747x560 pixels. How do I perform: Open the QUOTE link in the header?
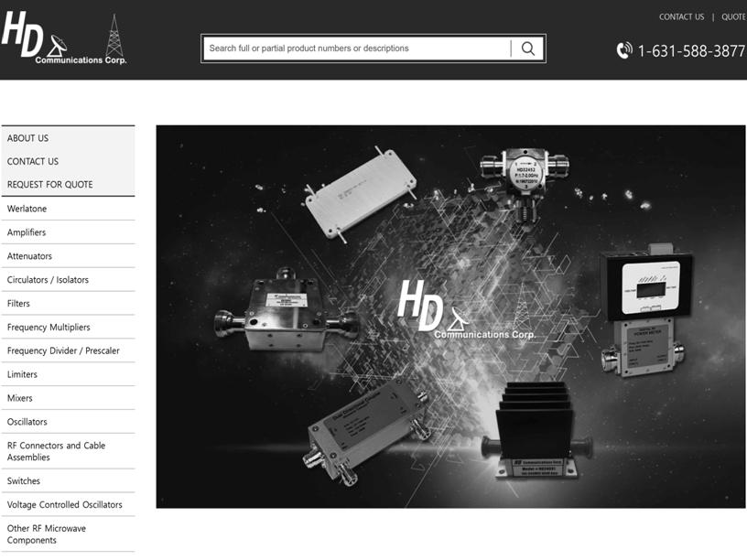[733, 16]
